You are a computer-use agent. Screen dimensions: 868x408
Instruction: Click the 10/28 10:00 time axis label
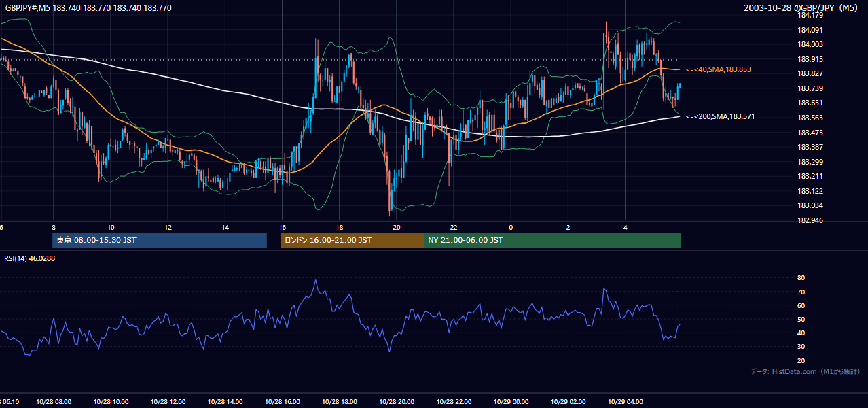(x=111, y=402)
